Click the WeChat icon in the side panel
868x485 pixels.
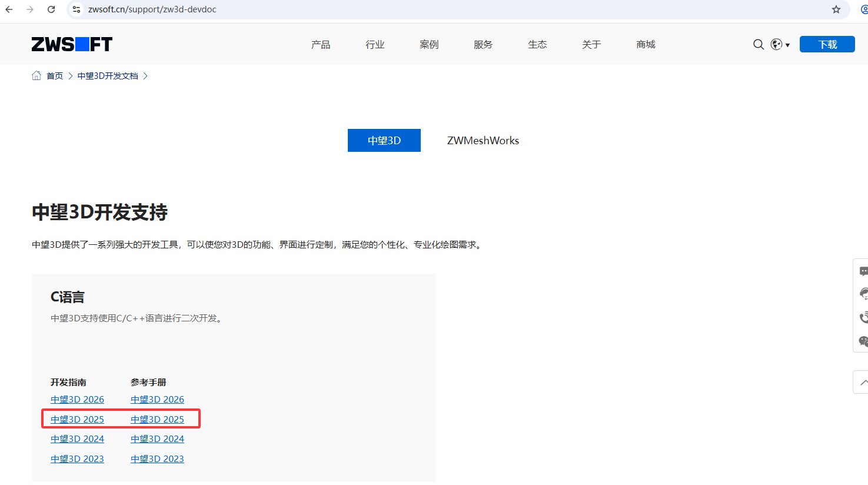click(x=863, y=341)
